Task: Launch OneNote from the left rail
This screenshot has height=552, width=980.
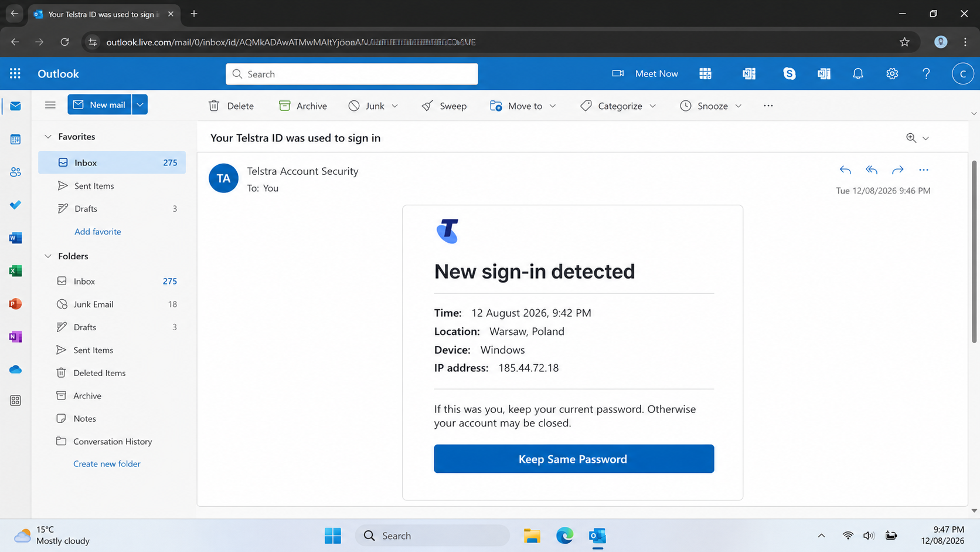Action: pyautogui.click(x=15, y=337)
